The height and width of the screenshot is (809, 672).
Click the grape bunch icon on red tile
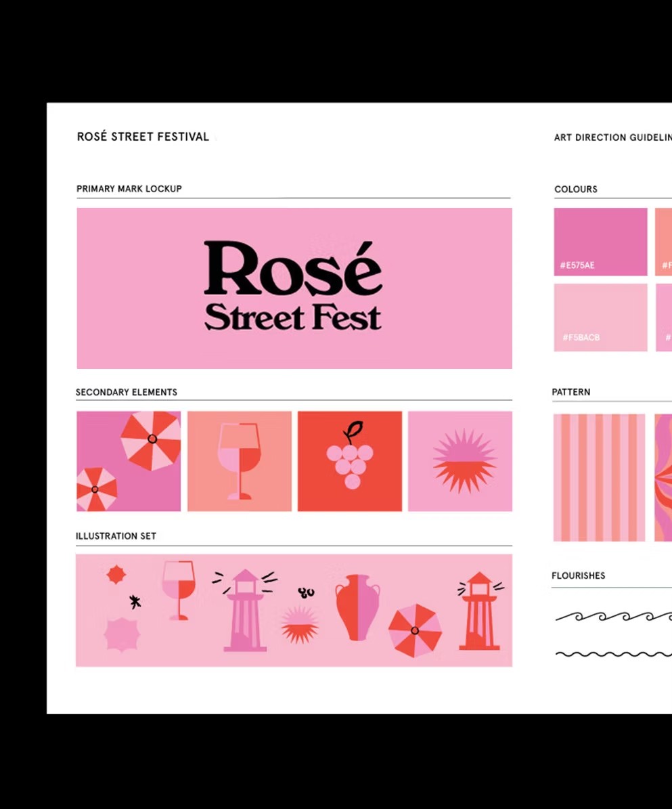pos(349,460)
